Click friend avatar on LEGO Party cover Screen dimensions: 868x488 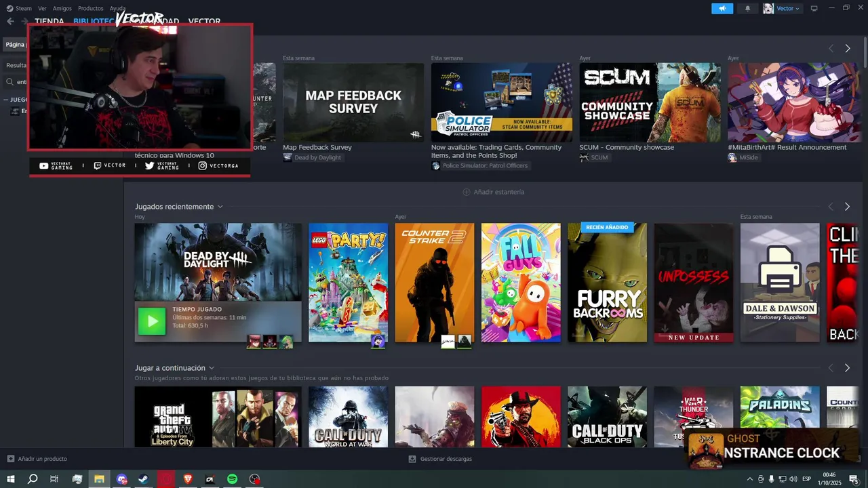click(378, 342)
